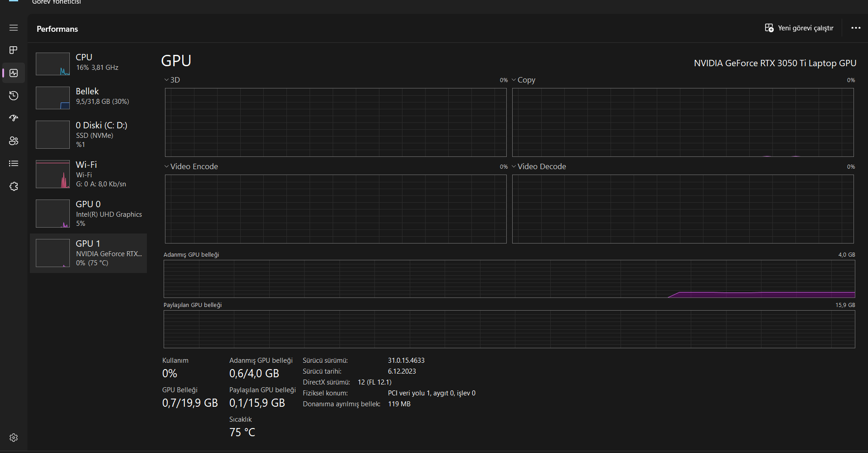Open the 3D engine dropdown
The height and width of the screenshot is (453, 868).
[x=172, y=80]
